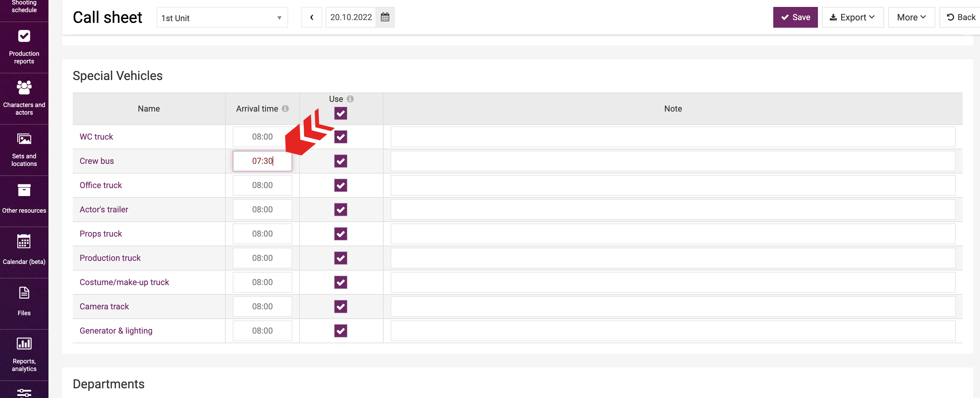
Task: Disable Use for Generator & lighting
Action: click(340, 331)
